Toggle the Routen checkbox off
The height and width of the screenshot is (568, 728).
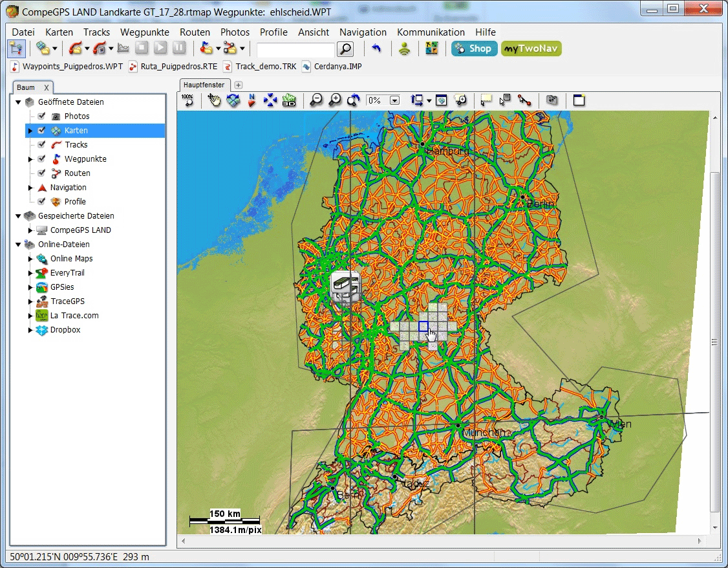click(42, 173)
